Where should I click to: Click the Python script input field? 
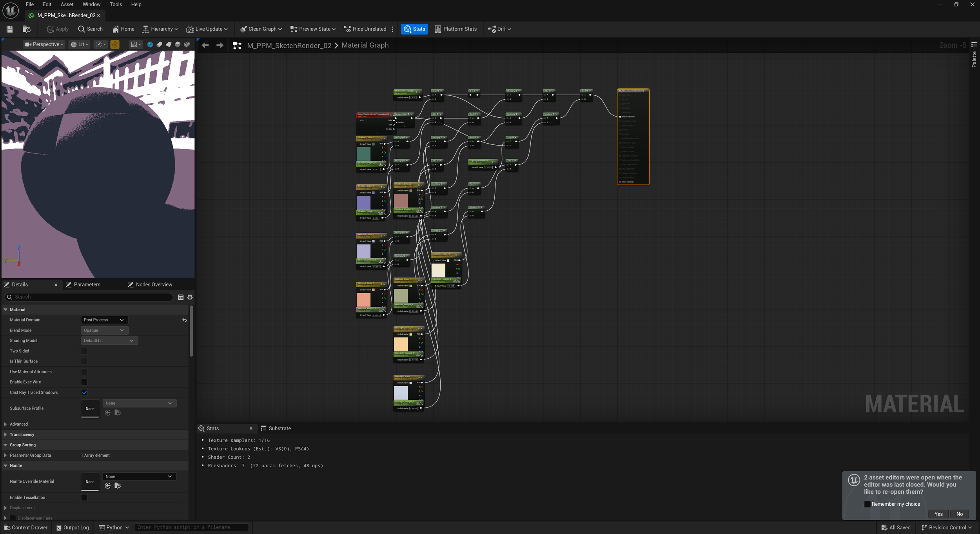(191, 527)
